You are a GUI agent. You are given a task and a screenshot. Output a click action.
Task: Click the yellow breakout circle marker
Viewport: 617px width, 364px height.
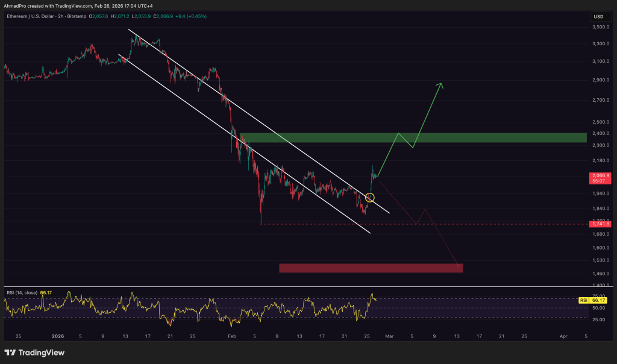point(370,197)
